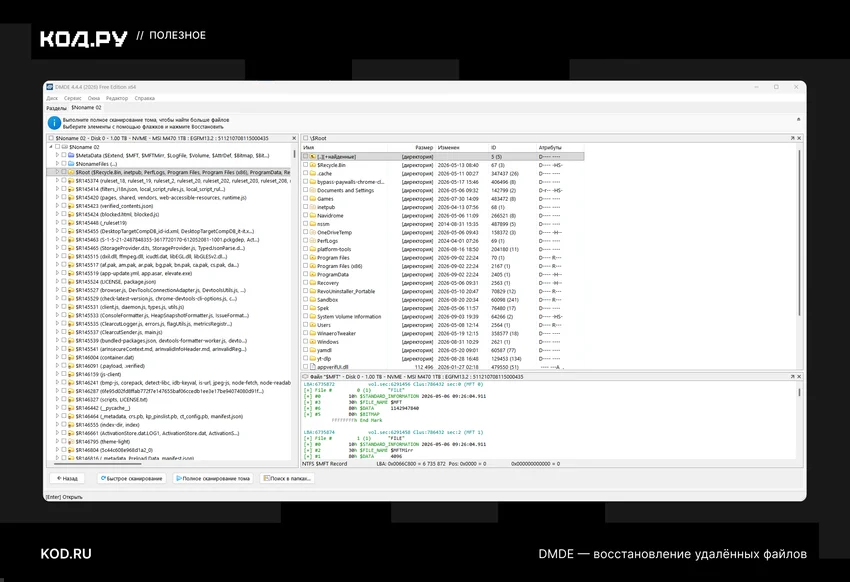This screenshot has height=582, width=850.
Task: Click the PerfLogs folder icon in the file list
Action: pyautogui.click(x=313, y=241)
